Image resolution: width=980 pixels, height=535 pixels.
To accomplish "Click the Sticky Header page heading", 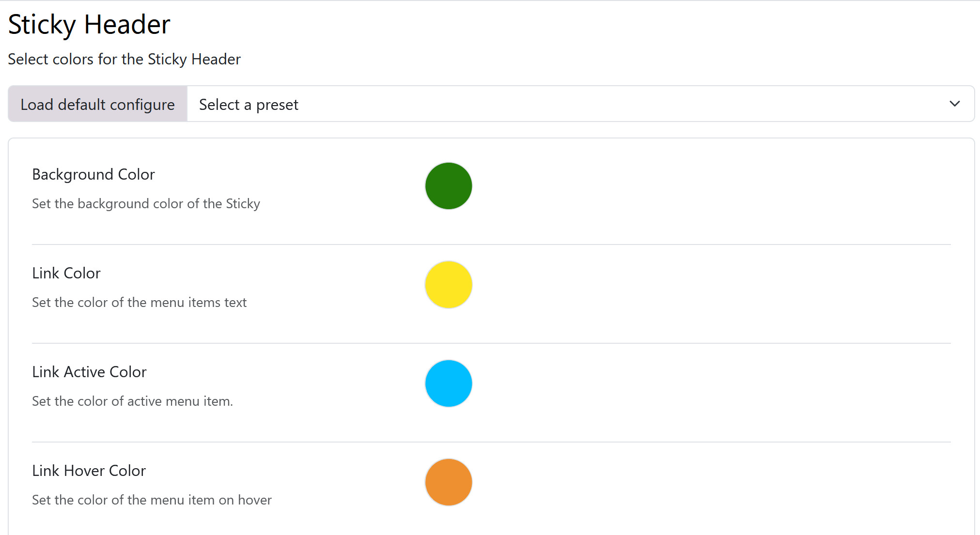I will tap(89, 24).
